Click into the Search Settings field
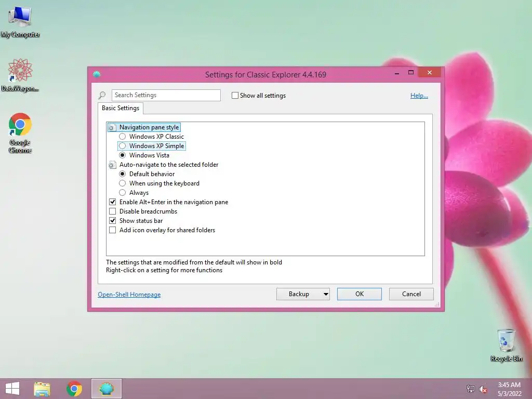 (166, 96)
